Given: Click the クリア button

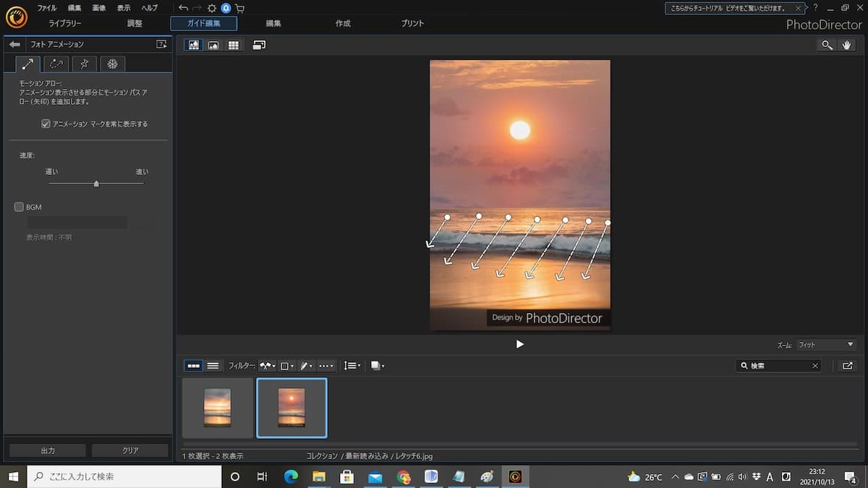Looking at the screenshot, I should click(130, 450).
